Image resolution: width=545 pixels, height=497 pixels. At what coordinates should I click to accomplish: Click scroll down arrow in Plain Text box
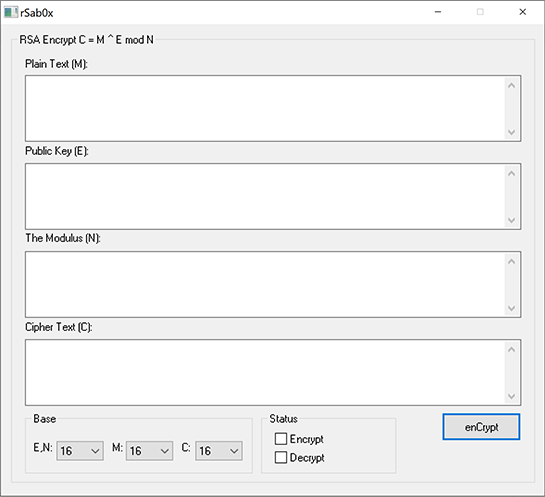tap(511, 132)
